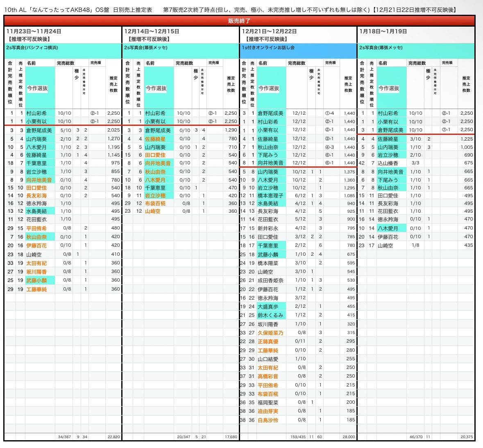
Task: Select the name 久保姫菜乃
Action: [x=270, y=333]
